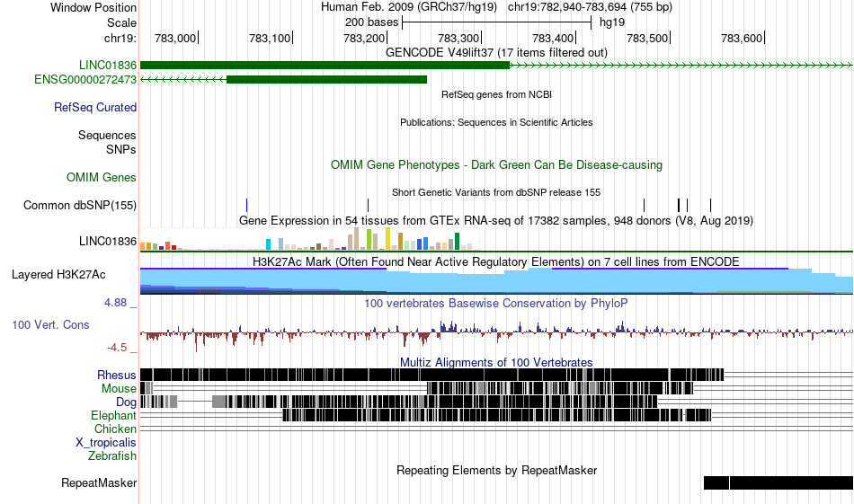Click the black dbSNP marker just before 783,500
The width and height of the screenshot is (854, 504).
[x=645, y=205]
